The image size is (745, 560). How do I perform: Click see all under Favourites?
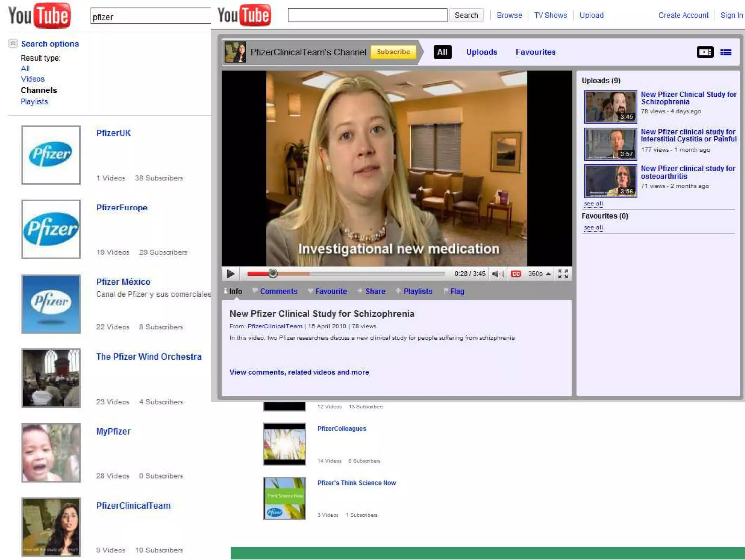point(593,228)
